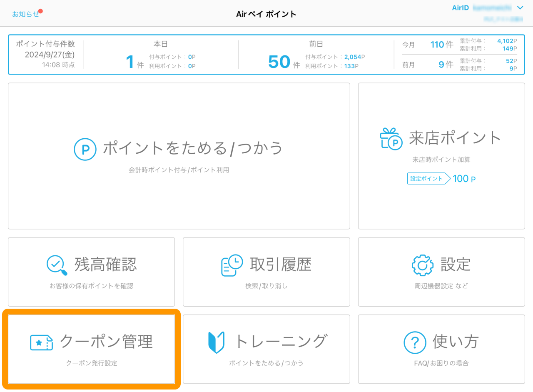
Task: Click the 前月 9件 count
Action: point(446,65)
